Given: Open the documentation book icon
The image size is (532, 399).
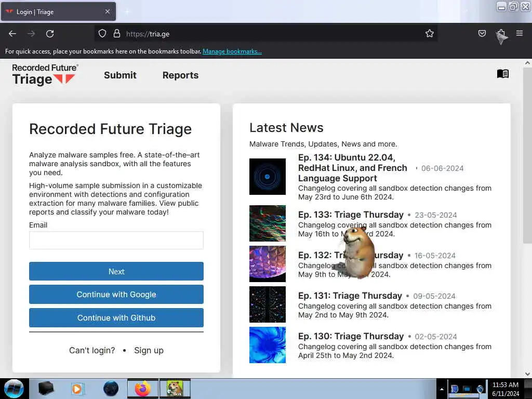Looking at the screenshot, I should point(502,74).
